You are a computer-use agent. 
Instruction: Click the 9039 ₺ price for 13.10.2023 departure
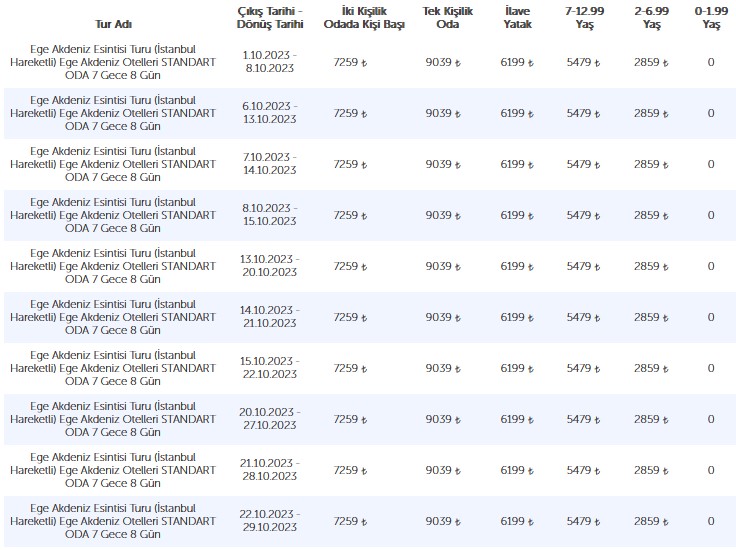tap(443, 266)
